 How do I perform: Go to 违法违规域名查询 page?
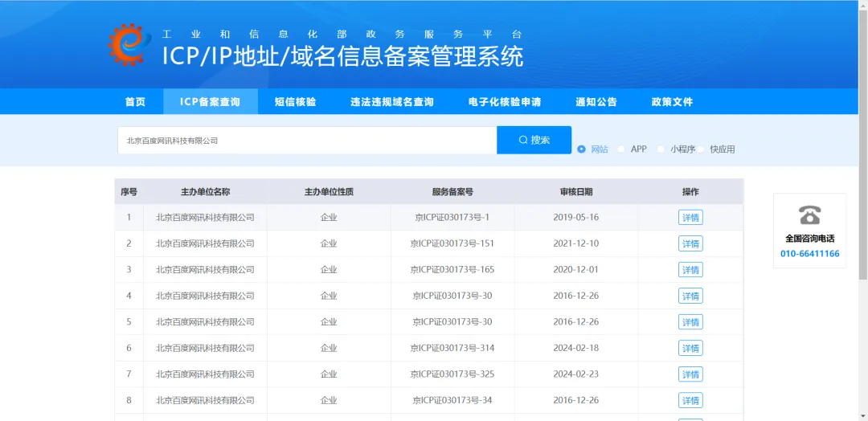(x=392, y=102)
